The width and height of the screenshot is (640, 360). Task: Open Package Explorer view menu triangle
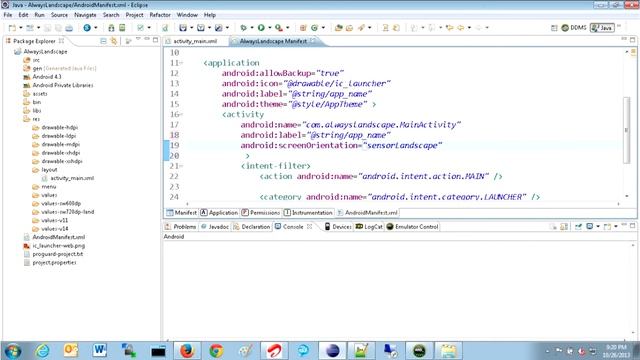(x=138, y=39)
